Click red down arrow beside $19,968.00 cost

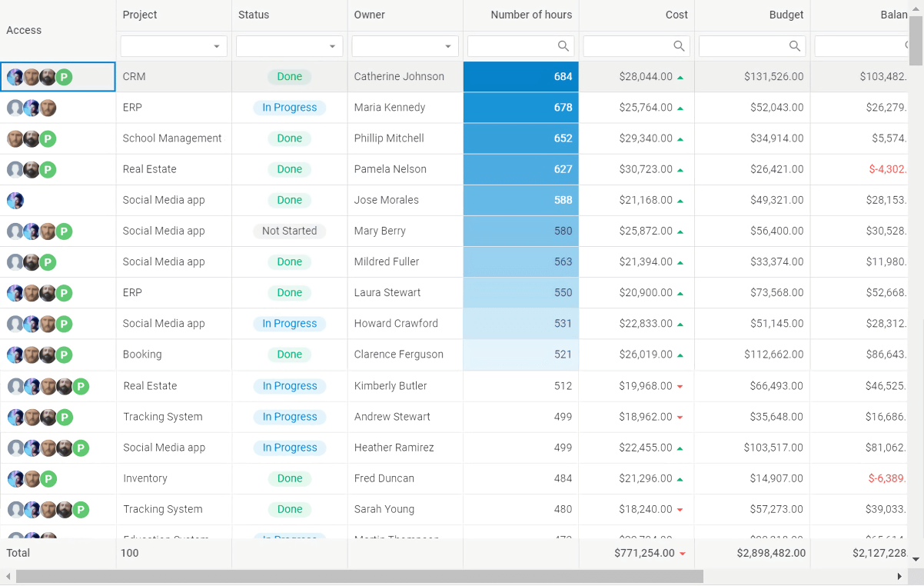point(680,387)
